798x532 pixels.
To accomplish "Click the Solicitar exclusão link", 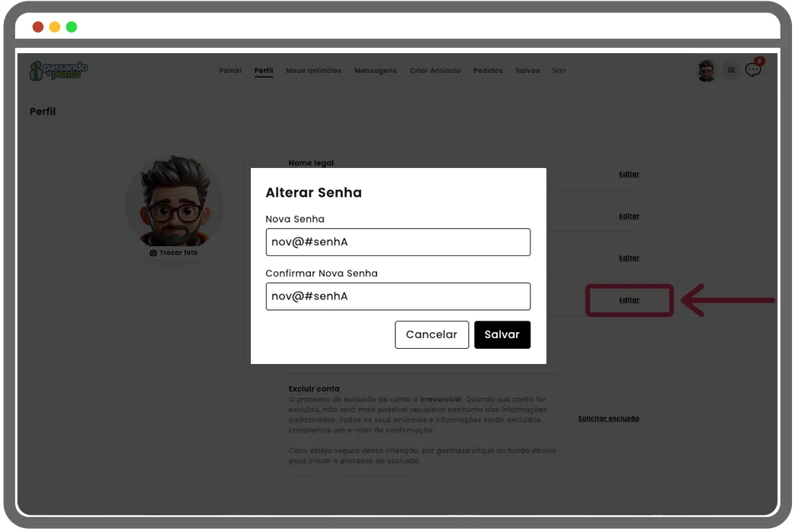I will pos(608,419).
